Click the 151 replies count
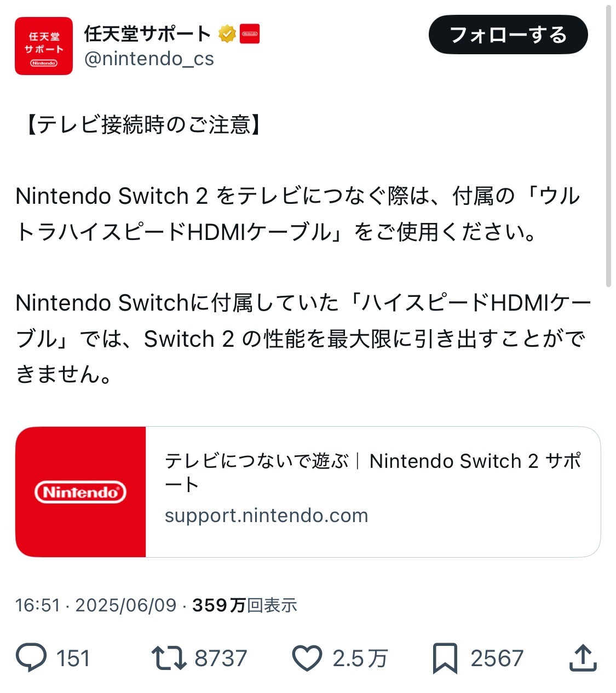 [73, 658]
